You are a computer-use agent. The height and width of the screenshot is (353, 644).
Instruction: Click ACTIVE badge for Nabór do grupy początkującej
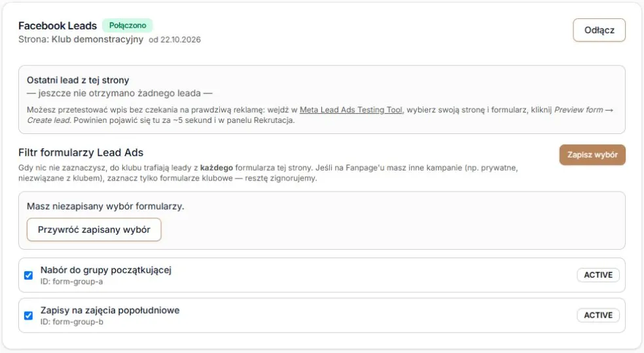(598, 275)
